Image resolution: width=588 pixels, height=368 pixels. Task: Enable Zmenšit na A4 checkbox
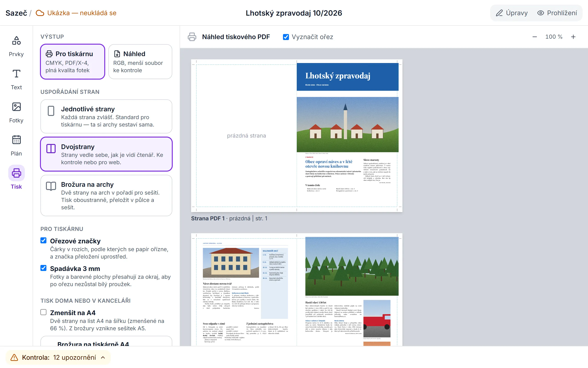pyautogui.click(x=43, y=312)
